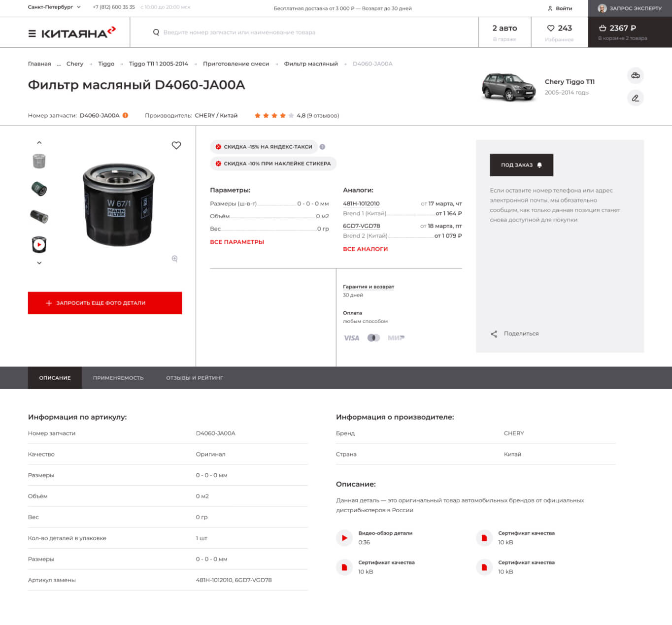
Task: Open the car garage icon near Chery Tiggo
Action: 636,75
